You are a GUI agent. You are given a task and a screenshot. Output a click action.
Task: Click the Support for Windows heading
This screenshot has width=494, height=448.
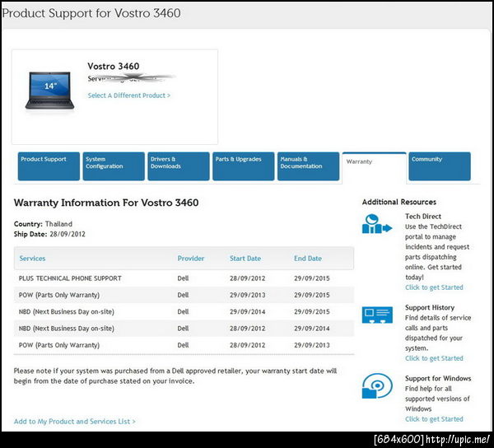(438, 378)
